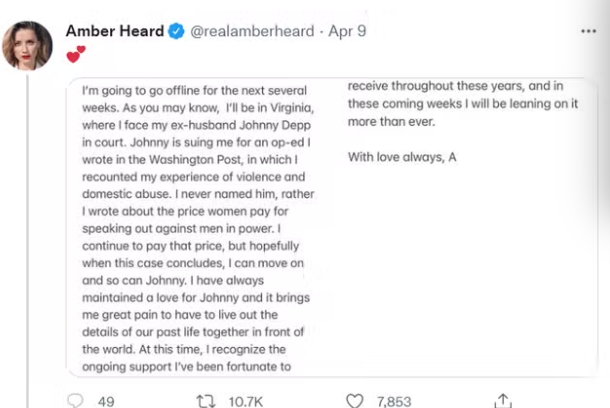The image size is (610, 408).
Task: Retweet using the retweet arrows icon
Action: click(206, 400)
